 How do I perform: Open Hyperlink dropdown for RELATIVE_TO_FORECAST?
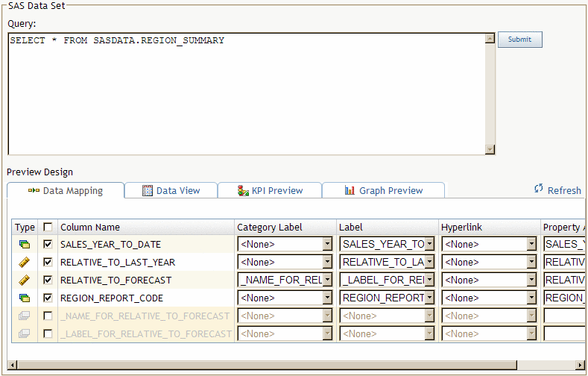point(531,280)
